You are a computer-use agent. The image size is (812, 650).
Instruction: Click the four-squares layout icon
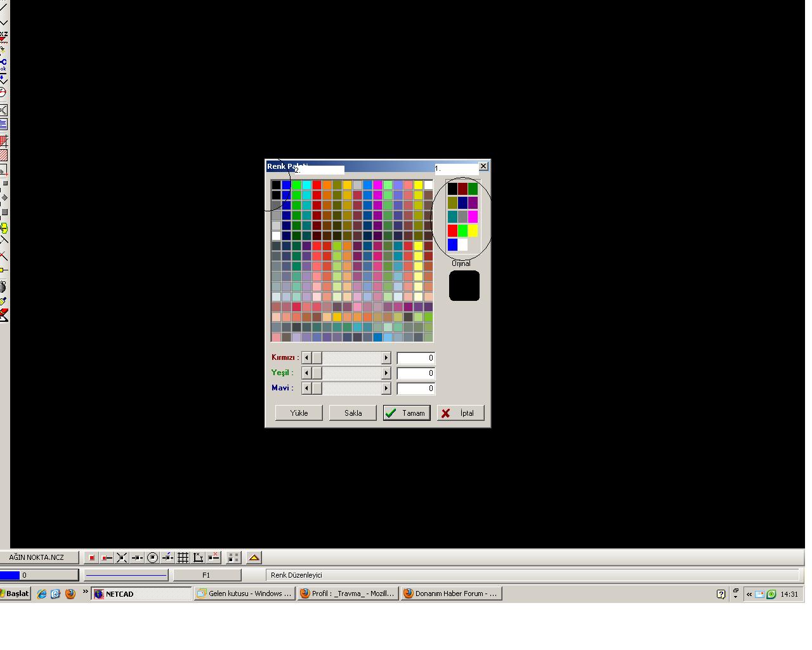233,557
